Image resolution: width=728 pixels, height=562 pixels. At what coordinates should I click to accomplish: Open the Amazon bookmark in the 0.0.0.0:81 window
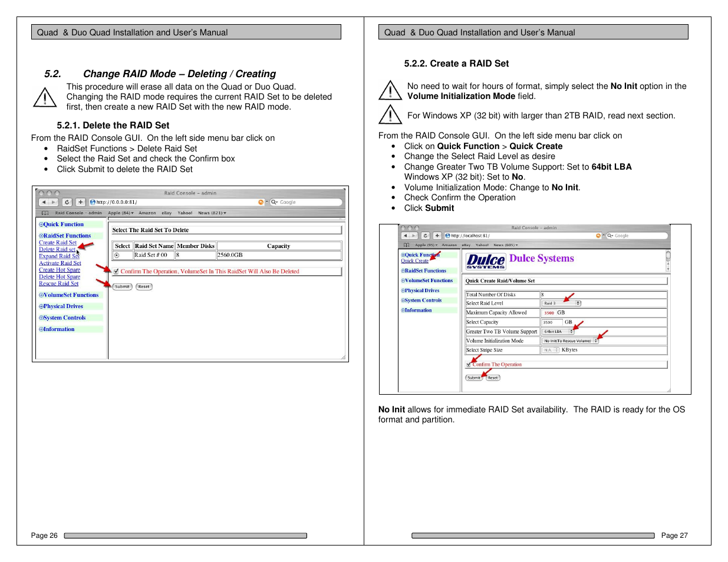[147, 213]
